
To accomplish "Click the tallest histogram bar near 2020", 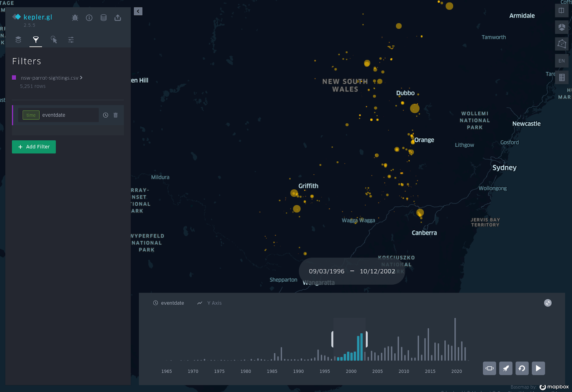I will (x=455, y=339).
